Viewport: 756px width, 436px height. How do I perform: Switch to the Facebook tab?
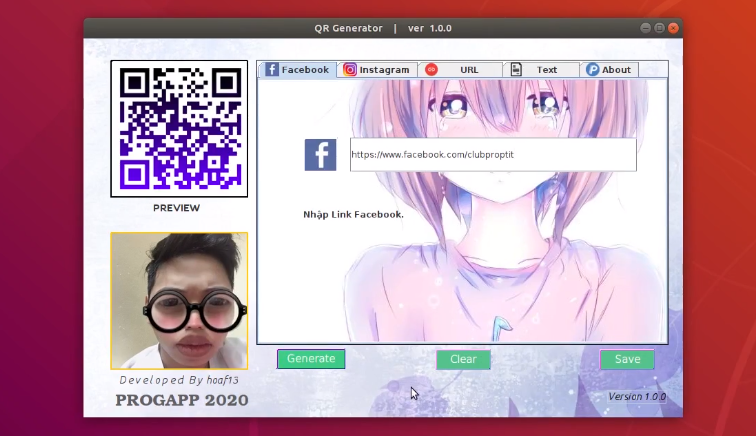click(x=297, y=69)
